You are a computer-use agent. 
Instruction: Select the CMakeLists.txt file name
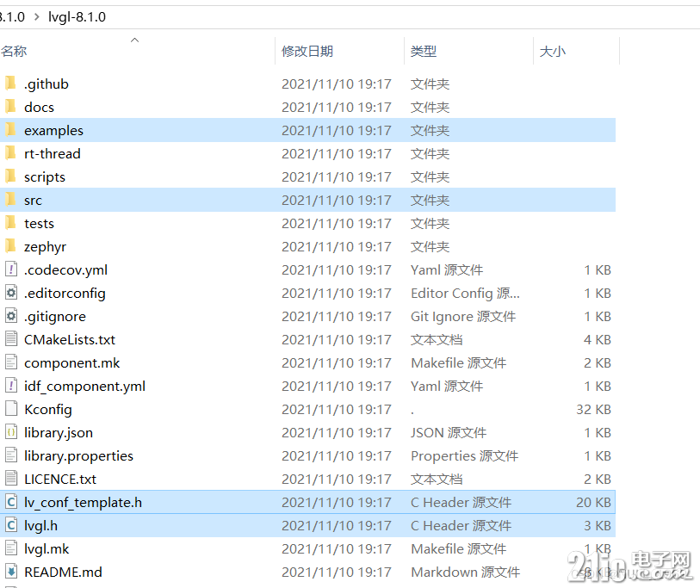(x=70, y=339)
